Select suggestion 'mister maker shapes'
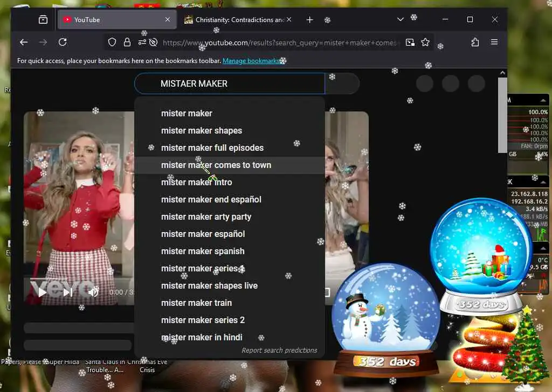Viewport: 552px width, 392px height. 230,130
